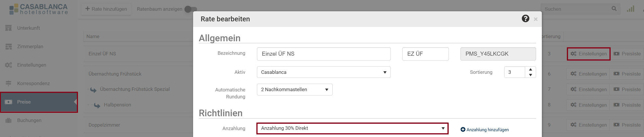Open Preisliste for the Doppelzimmer rate
The height and width of the screenshot is (137, 644).
(x=627, y=125)
